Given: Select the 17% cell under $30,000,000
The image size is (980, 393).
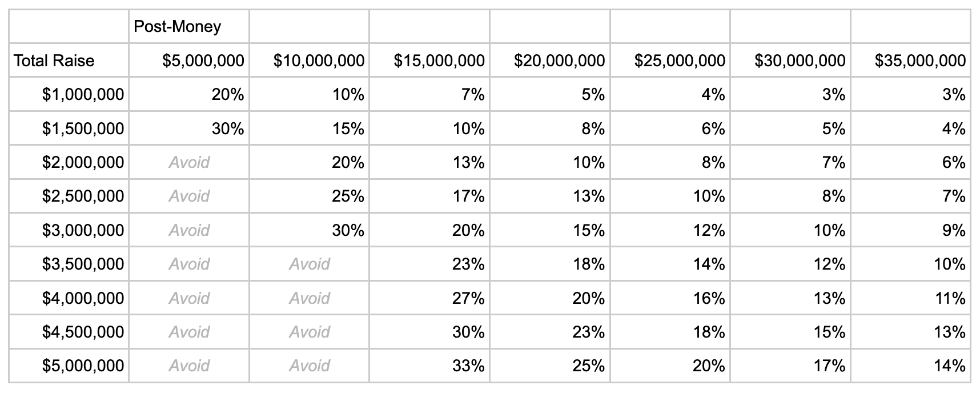Looking at the screenshot, I should coord(790,366).
